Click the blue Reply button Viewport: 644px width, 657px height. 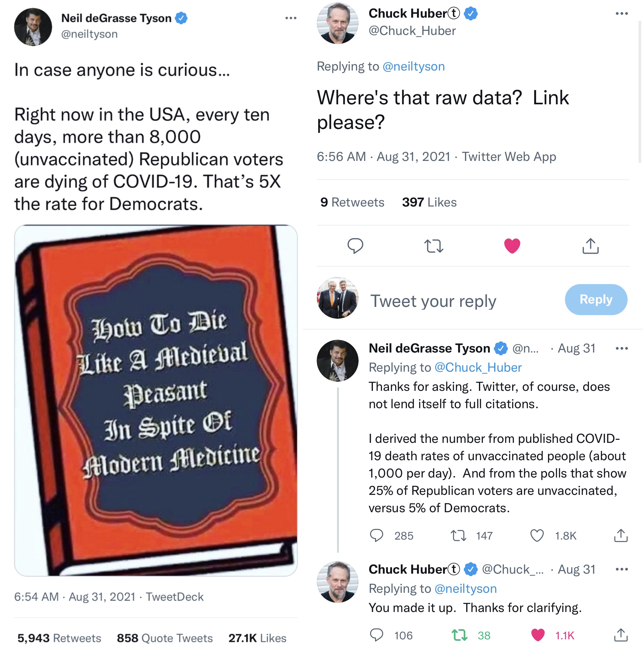click(x=596, y=300)
